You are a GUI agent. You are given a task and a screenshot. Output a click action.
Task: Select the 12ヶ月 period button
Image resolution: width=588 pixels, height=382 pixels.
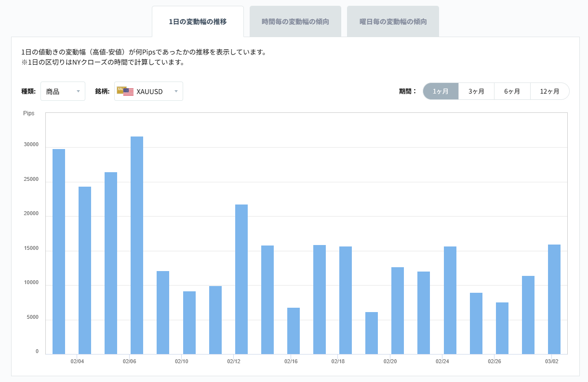(549, 91)
